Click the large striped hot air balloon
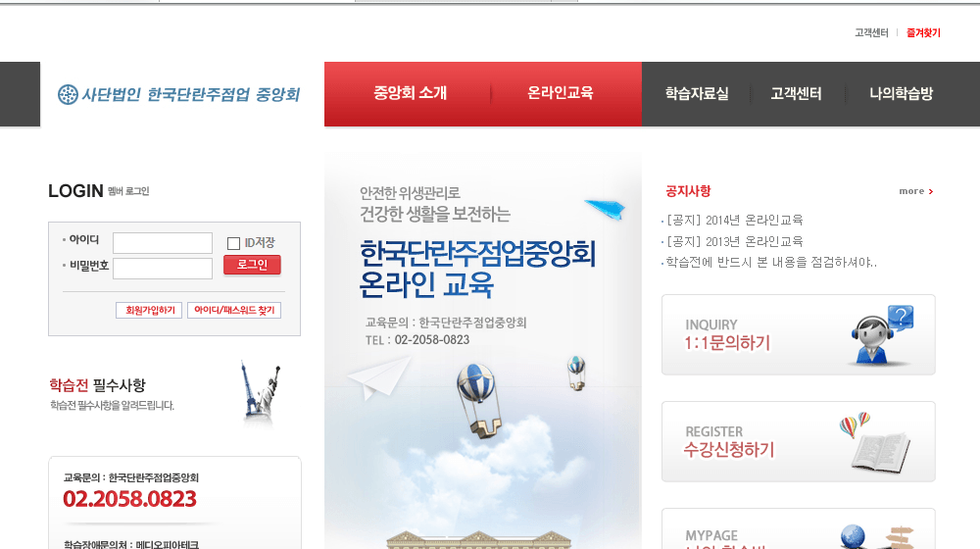The width and height of the screenshot is (980, 549). (x=479, y=400)
